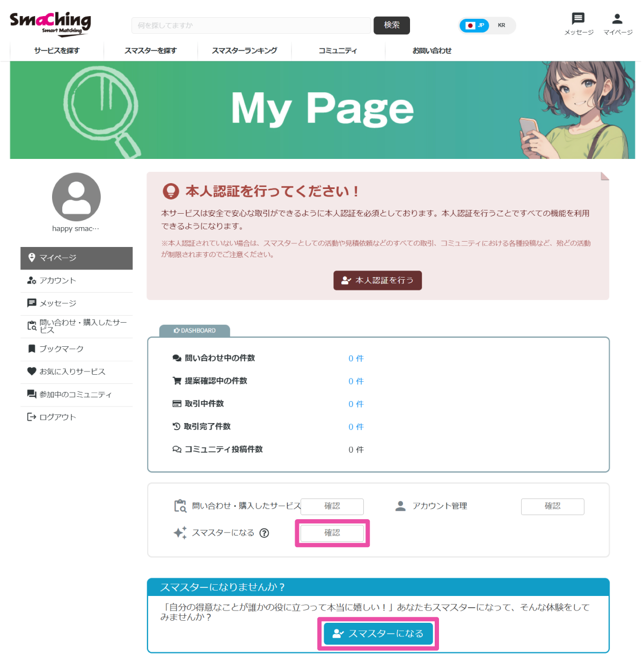Switch to the スマスターランキング tab
Screen dimensions: 644x662
pos(245,50)
